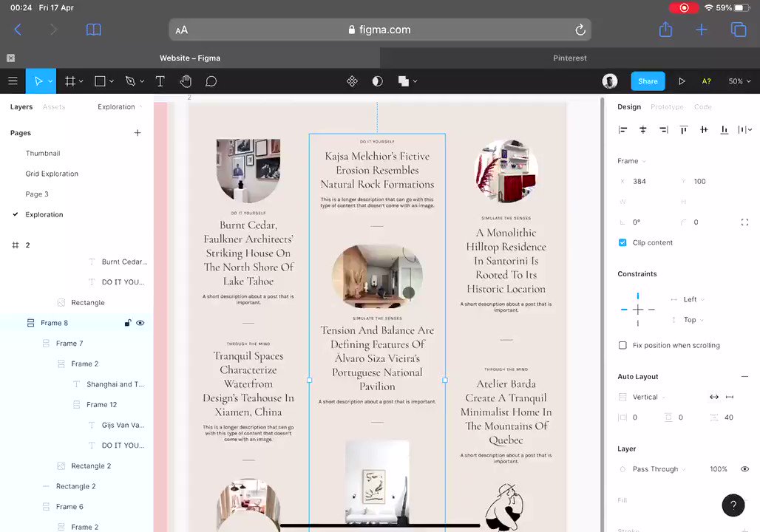Click the layer opacity 100% field
Image resolution: width=760 pixels, height=532 pixels.
[719, 468]
